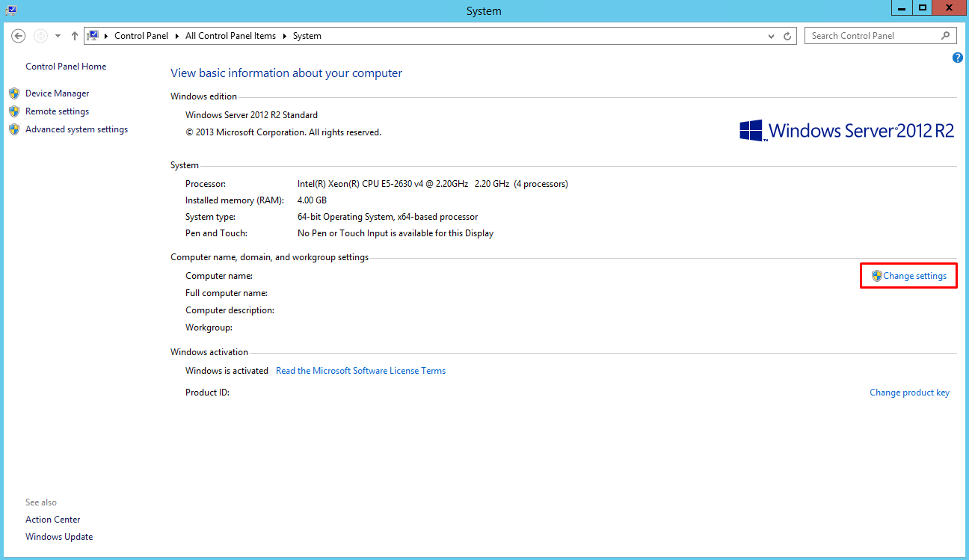Click the search magnifier icon
Screen dimensions: 969x560
pos(946,36)
